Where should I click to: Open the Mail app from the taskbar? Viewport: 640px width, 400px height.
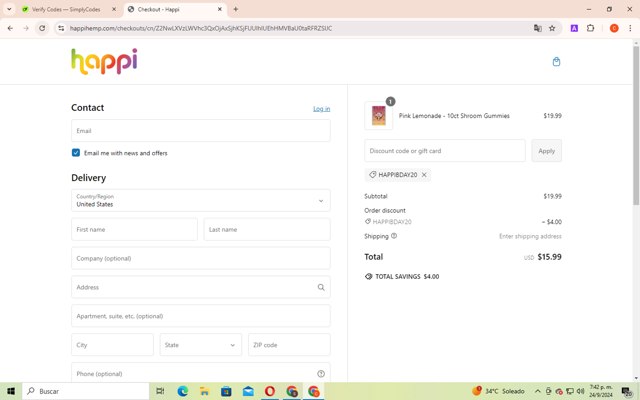click(x=248, y=391)
